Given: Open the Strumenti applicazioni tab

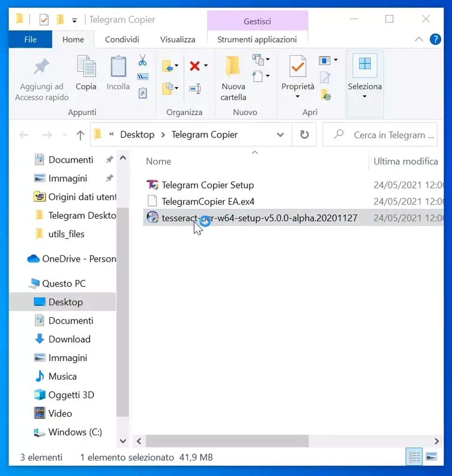Looking at the screenshot, I should pyautogui.click(x=257, y=39).
